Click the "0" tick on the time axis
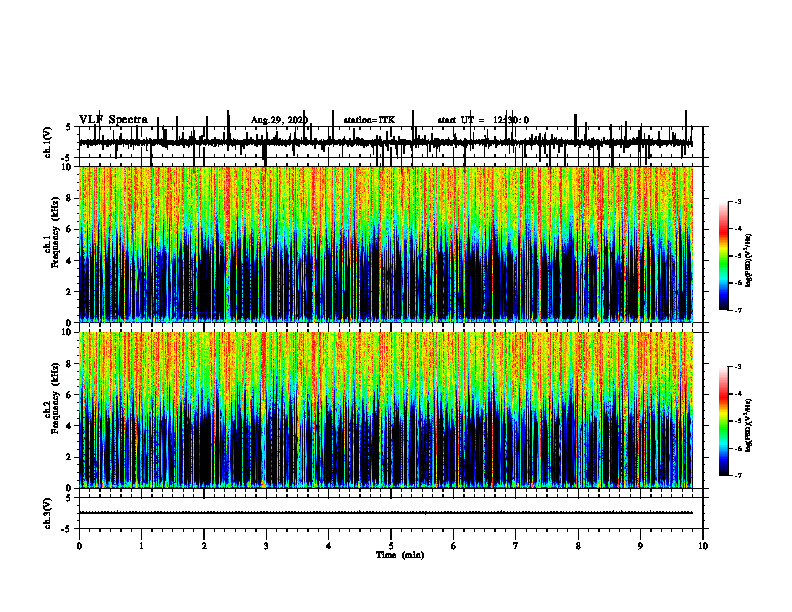The height and width of the screenshot is (612, 792). 79,546
